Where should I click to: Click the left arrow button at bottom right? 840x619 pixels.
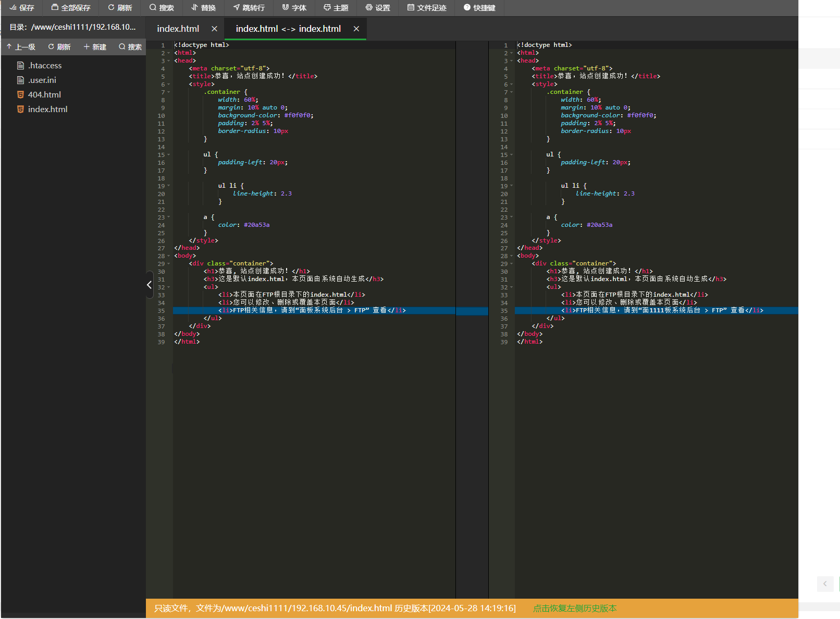(825, 584)
